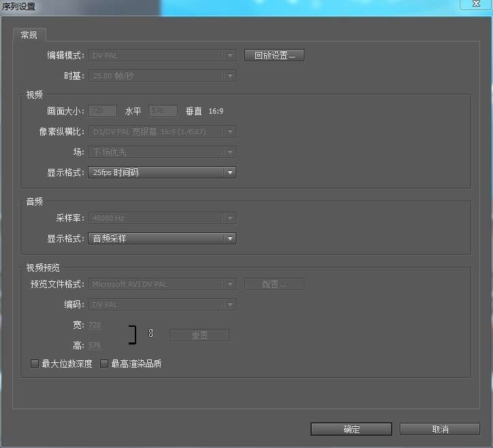493x448 pixels.
Task: Open audio 显示格式 音频采样 dropdown
Action: pos(162,238)
